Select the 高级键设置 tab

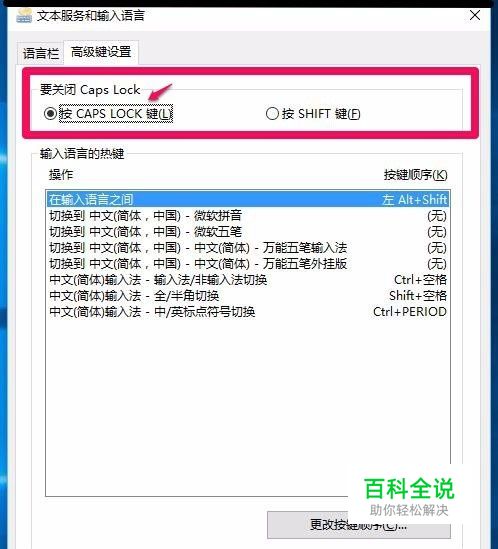[101, 52]
